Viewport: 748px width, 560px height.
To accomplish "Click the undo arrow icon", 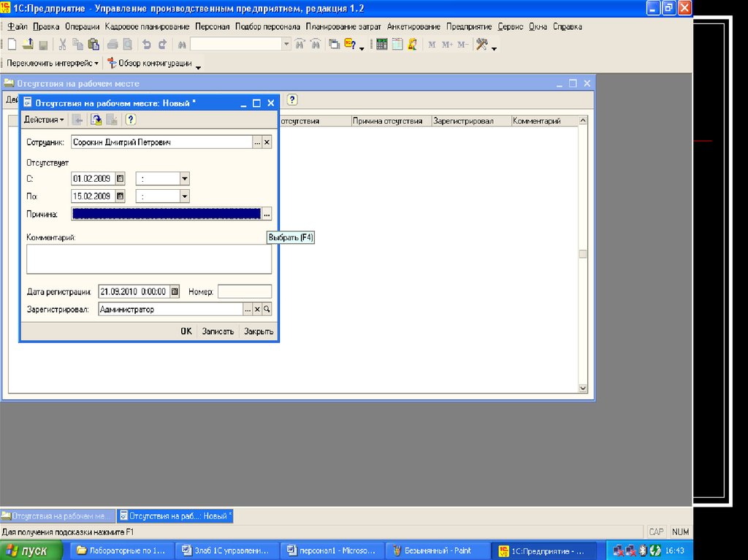I will click(147, 45).
